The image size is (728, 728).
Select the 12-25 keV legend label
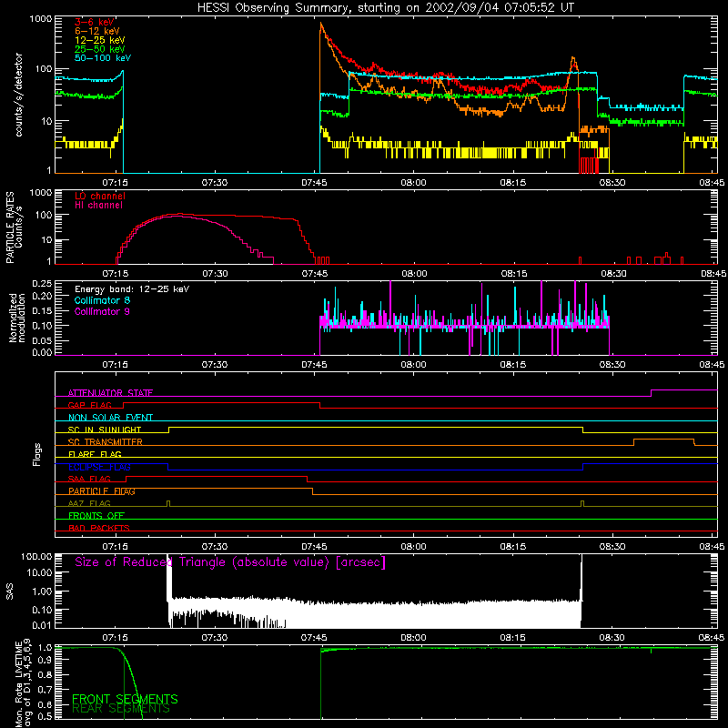pyautogui.click(x=100, y=40)
